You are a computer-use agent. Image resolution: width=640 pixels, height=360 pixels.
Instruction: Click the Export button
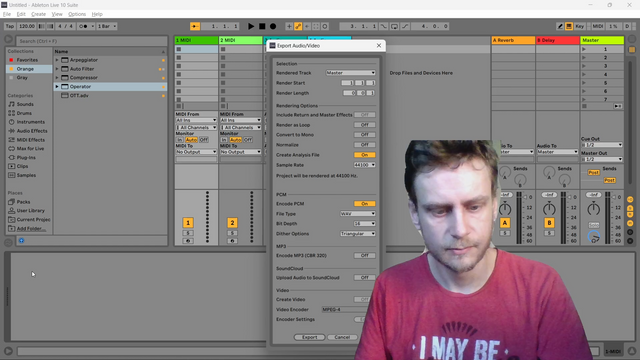click(x=309, y=337)
